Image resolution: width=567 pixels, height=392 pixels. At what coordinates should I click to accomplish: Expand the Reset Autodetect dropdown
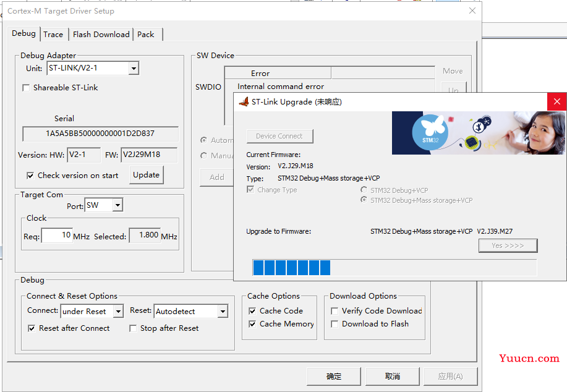223,312
